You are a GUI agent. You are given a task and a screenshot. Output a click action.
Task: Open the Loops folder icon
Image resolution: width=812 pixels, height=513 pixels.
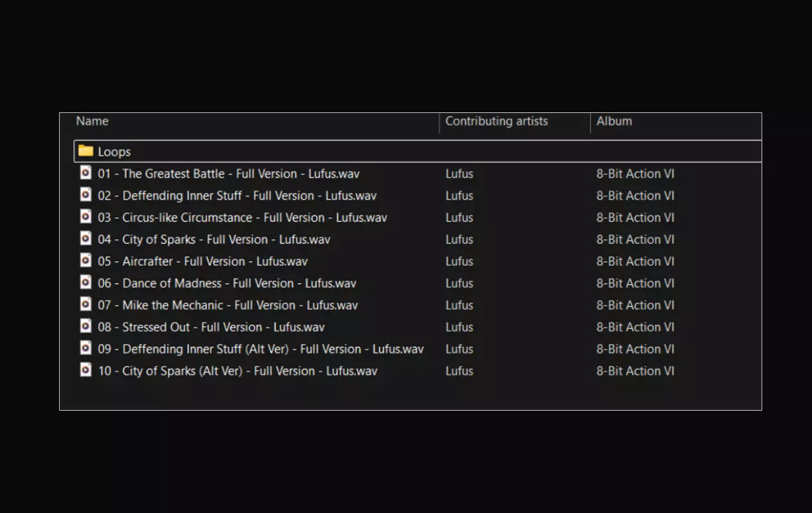tap(85, 151)
